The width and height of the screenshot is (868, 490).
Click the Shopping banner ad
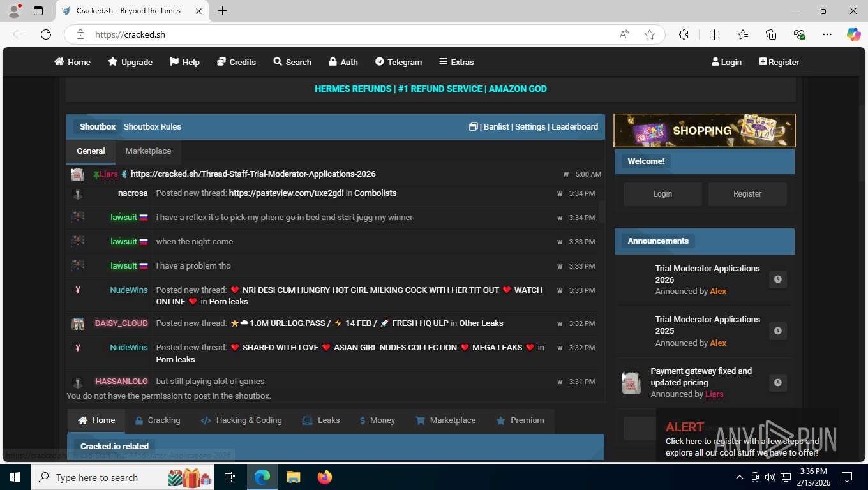705,130
